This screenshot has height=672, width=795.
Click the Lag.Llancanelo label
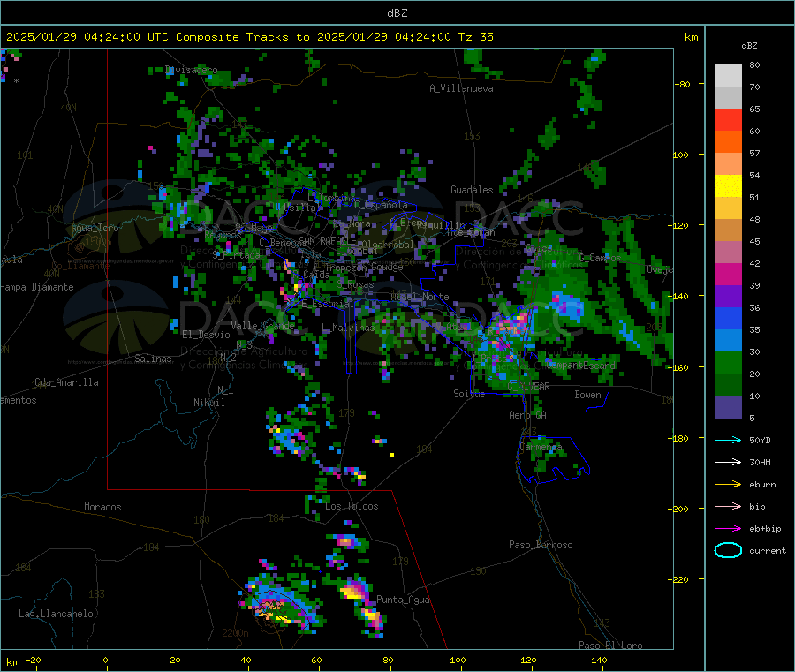coord(56,614)
